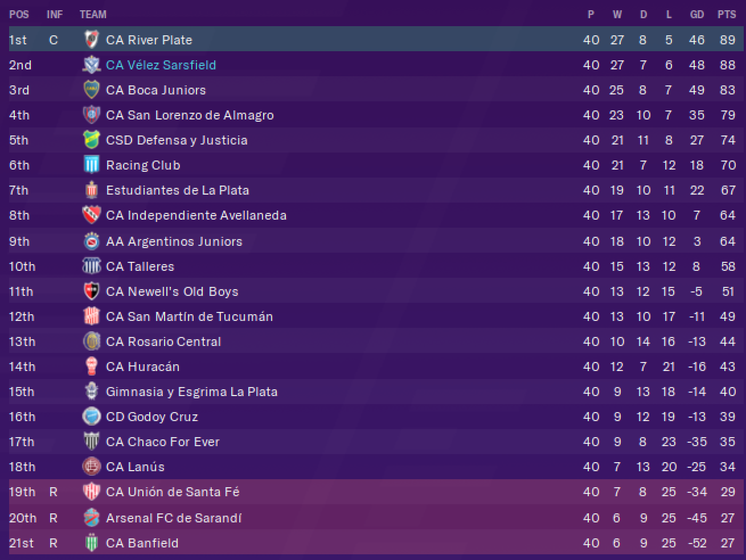The height and width of the screenshot is (560, 746).
Task: Click the CA Talleres crest icon
Action: pos(91,266)
